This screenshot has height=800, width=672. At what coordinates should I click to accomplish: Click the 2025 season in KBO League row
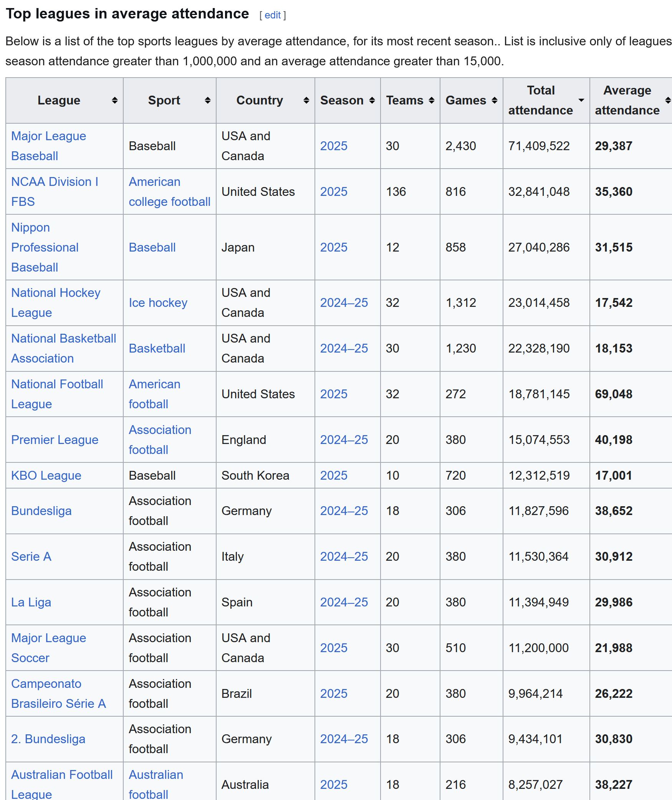334,475
